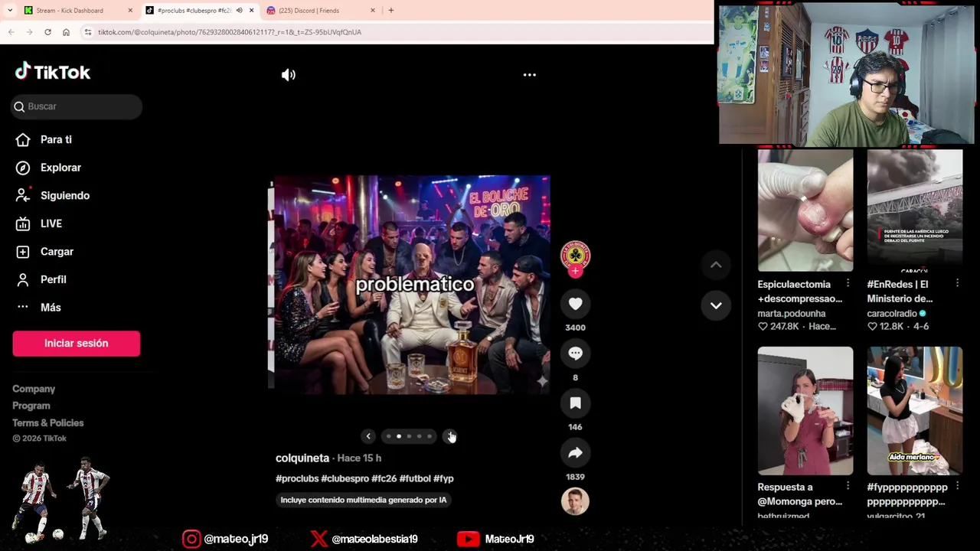The height and width of the screenshot is (551, 980).
Task: Save post with bookmark icon
Action: tap(575, 403)
